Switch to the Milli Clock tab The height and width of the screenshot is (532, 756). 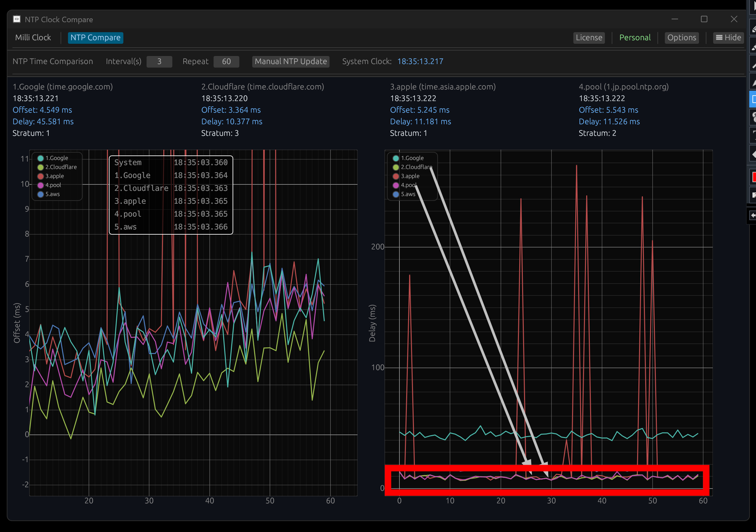33,38
